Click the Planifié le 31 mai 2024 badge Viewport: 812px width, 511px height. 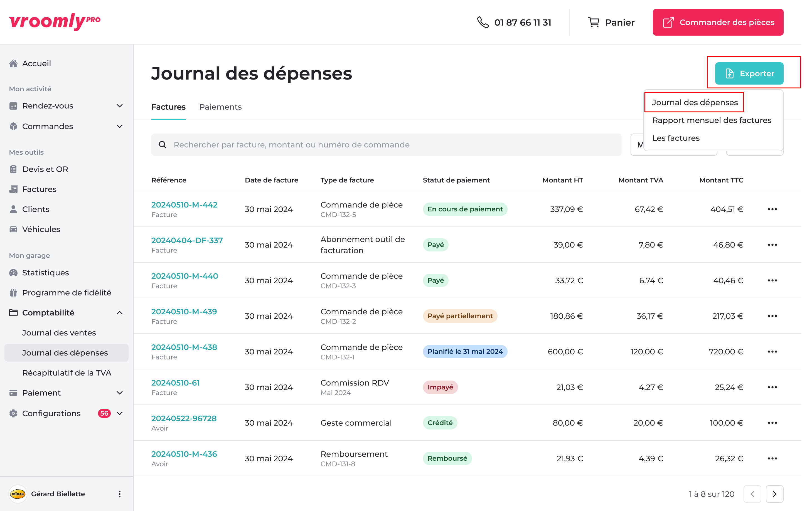[x=465, y=352]
